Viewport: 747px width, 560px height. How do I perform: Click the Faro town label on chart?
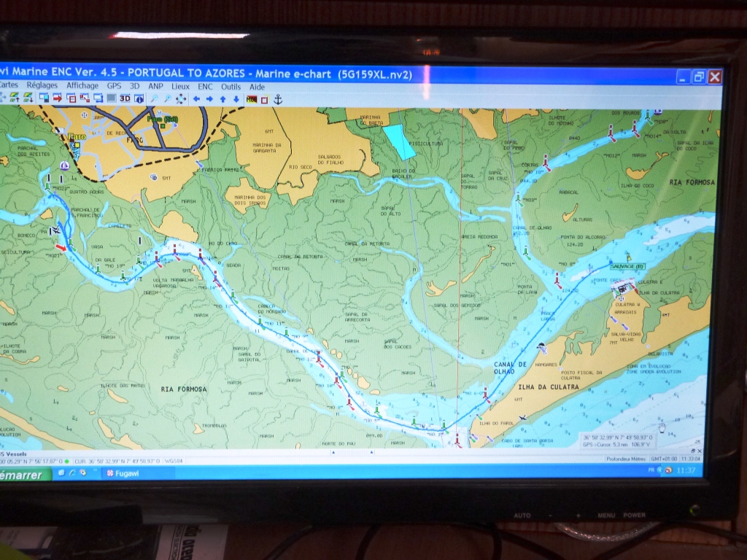(x=77, y=136)
